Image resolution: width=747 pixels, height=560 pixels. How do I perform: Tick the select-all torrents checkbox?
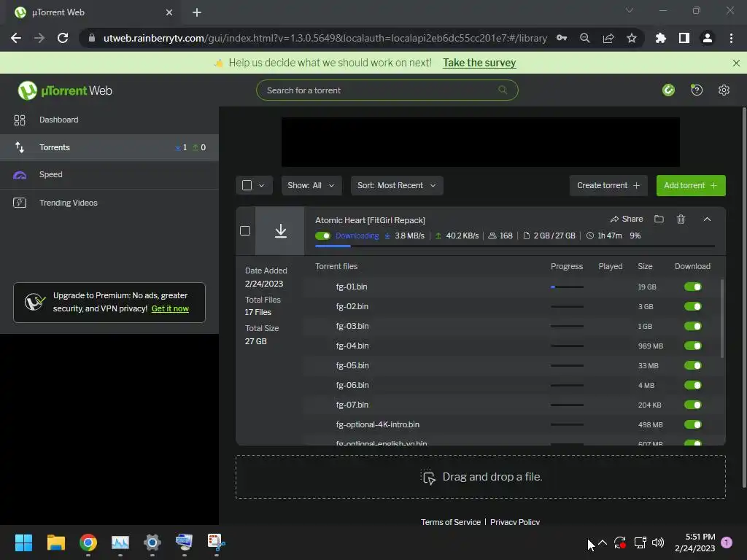point(247,185)
